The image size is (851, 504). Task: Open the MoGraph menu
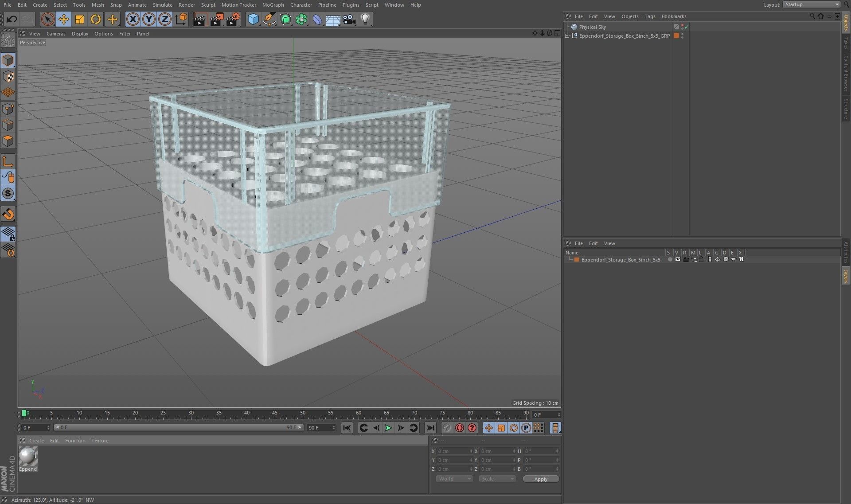click(x=273, y=5)
